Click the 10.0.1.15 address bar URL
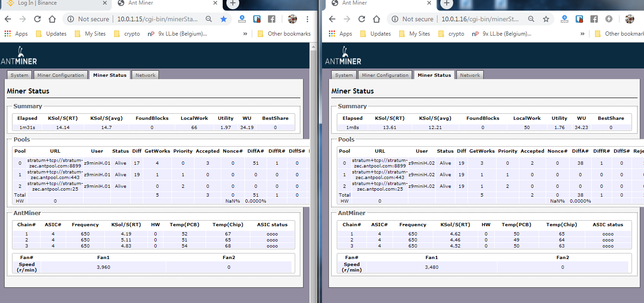This screenshot has height=303, width=644. pyautogui.click(x=157, y=19)
